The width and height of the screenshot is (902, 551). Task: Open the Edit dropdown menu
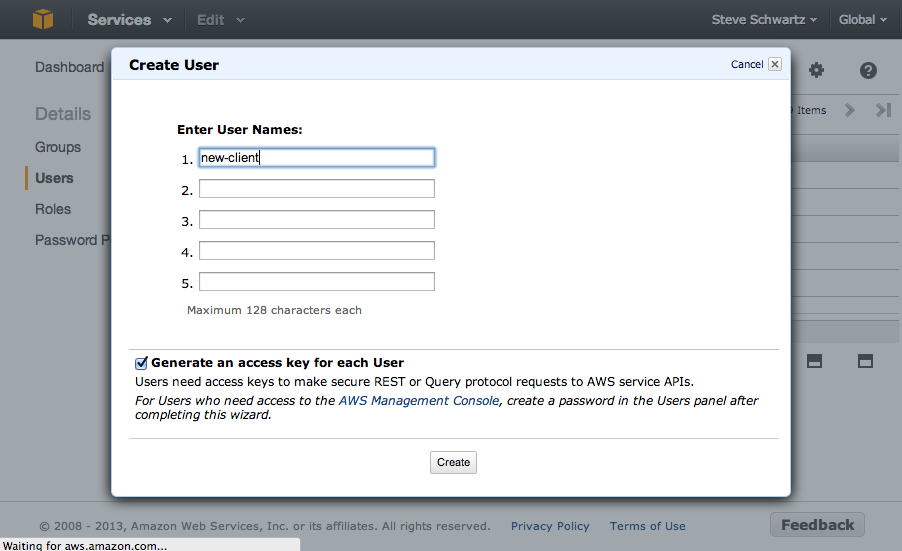[x=221, y=20]
